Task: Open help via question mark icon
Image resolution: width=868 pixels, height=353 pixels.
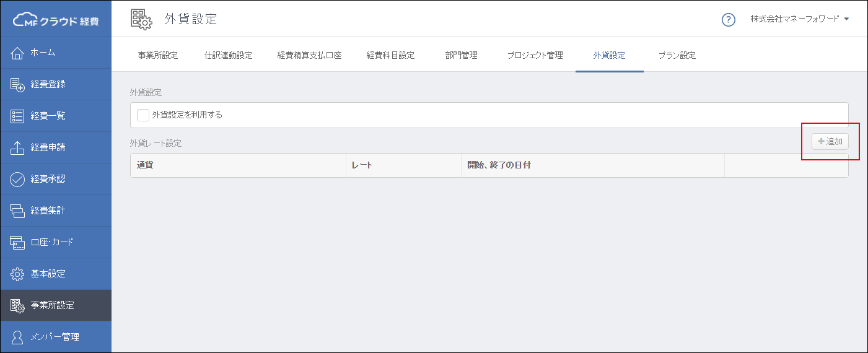Action: click(729, 20)
